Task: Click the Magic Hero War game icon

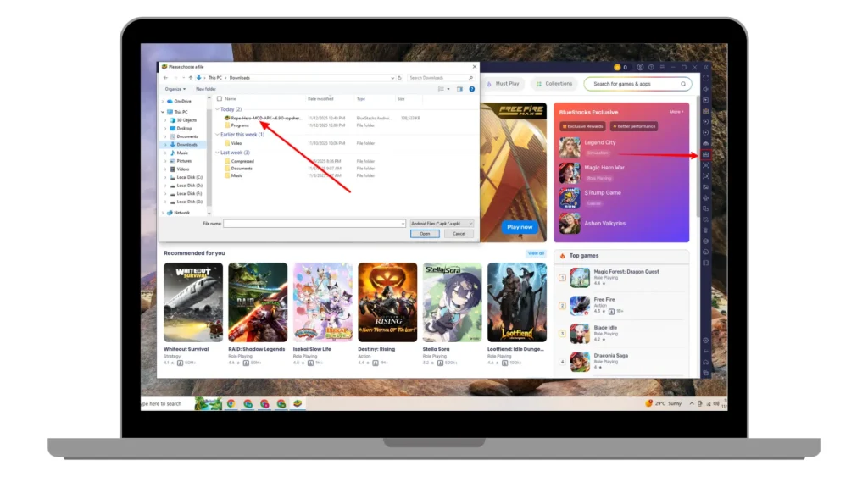Action: (x=570, y=173)
